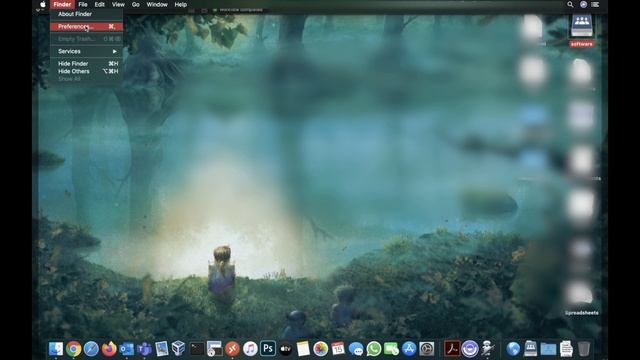Viewport: 640px width, 360px height.
Task: Open Microsoft Outlook in the dock
Action: [x=127, y=349]
